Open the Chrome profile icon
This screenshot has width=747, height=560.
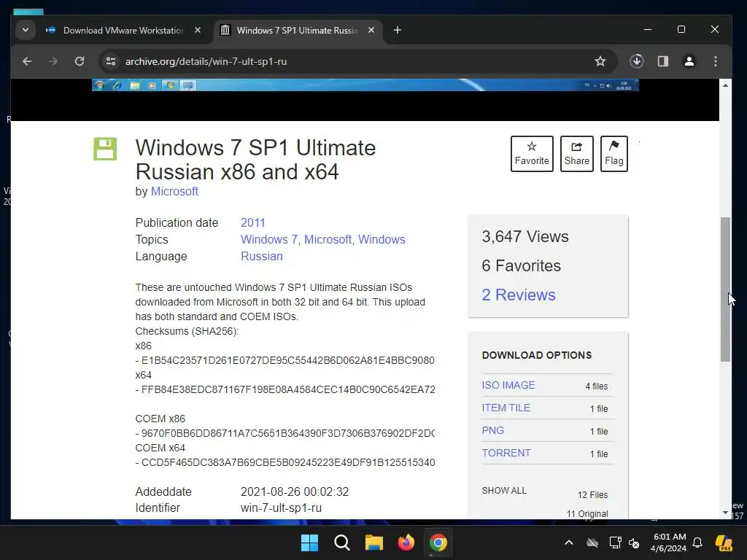[689, 61]
